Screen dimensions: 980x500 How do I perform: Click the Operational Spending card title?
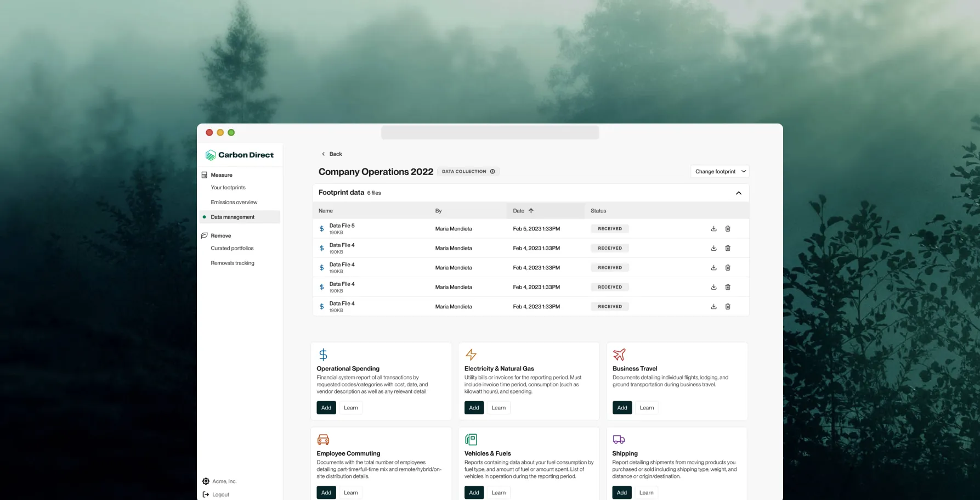click(x=348, y=369)
